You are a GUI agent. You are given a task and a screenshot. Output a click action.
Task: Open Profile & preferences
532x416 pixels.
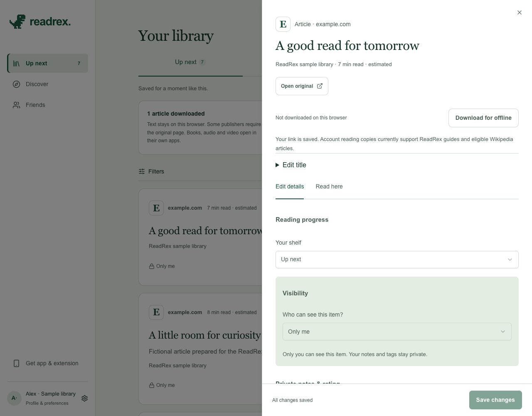pyautogui.click(x=47, y=403)
